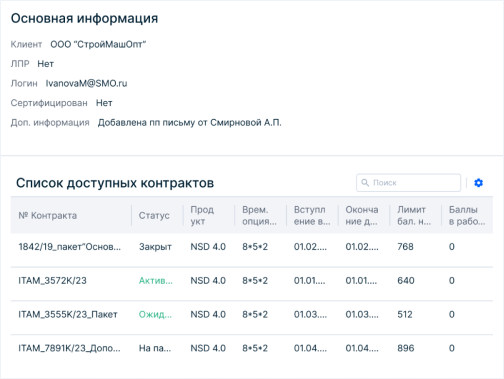
Task: Select limit value 640
Action: point(406,281)
